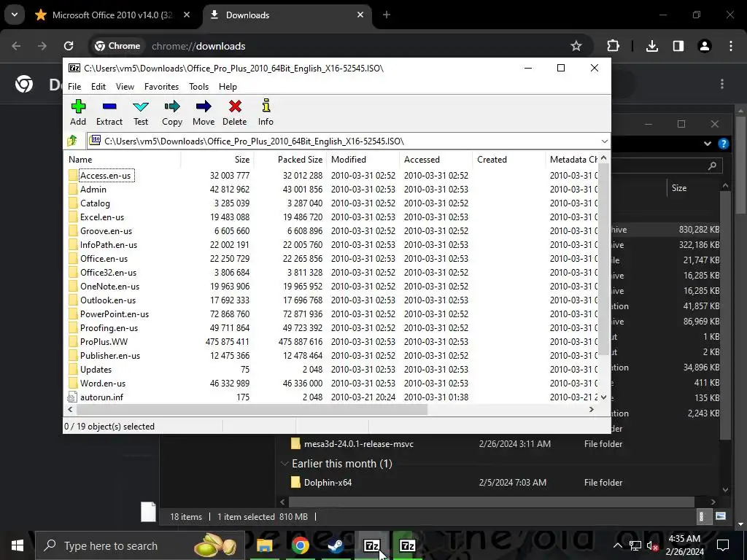Select the Dolphin-x64 folder in Explorer
The width and height of the screenshot is (747, 560).
328,483
